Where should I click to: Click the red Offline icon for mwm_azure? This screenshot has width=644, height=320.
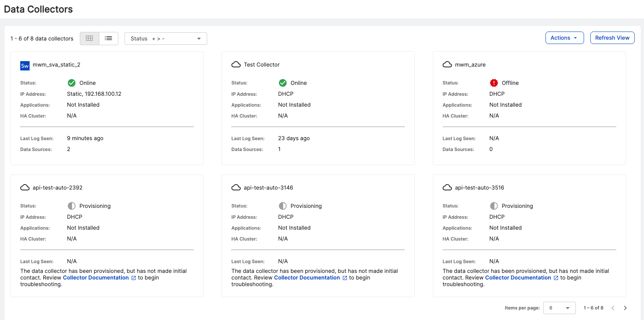(494, 83)
